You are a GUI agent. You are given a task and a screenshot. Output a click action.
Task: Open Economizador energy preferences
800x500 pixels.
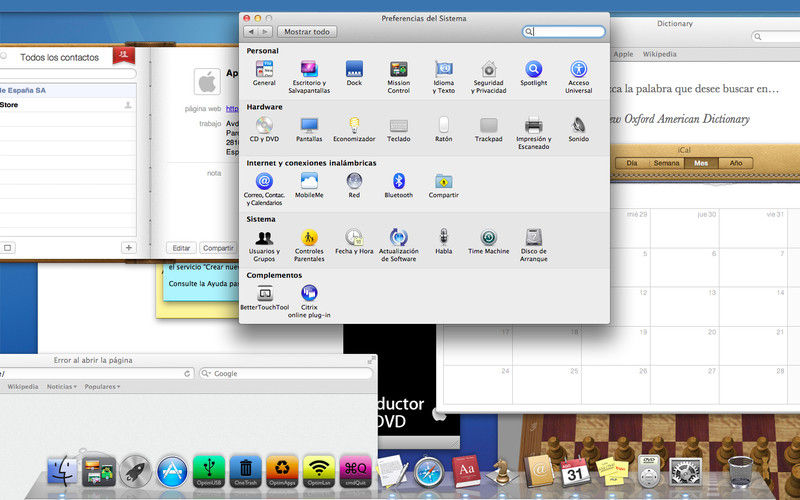354,130
